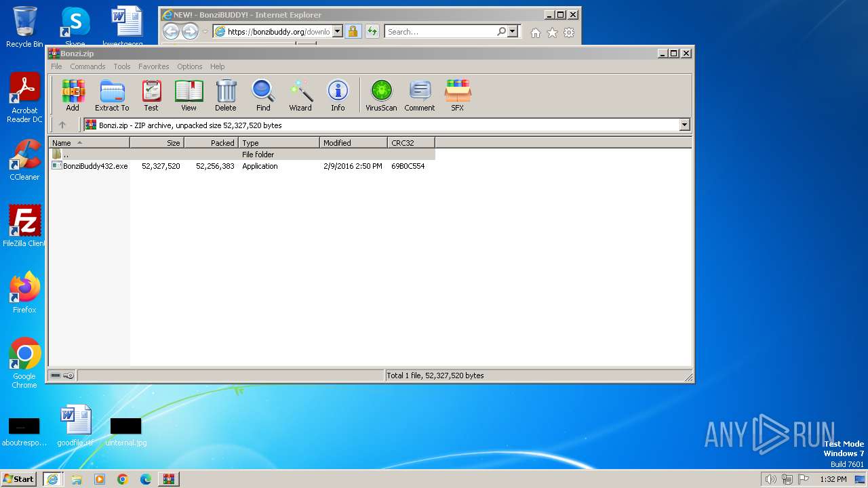Viewport: 868px width, 488px height.
Task: Open the IE Favorites star
Action: [553, 33]
